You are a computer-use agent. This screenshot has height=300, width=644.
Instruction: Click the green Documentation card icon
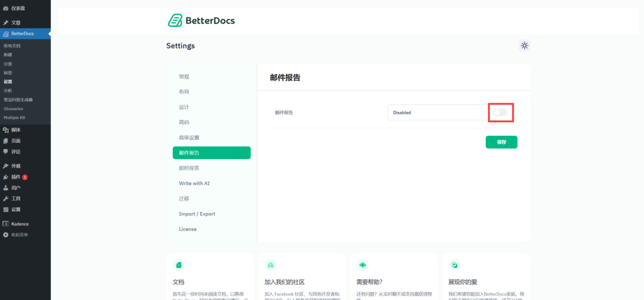[x=179, y=265]
